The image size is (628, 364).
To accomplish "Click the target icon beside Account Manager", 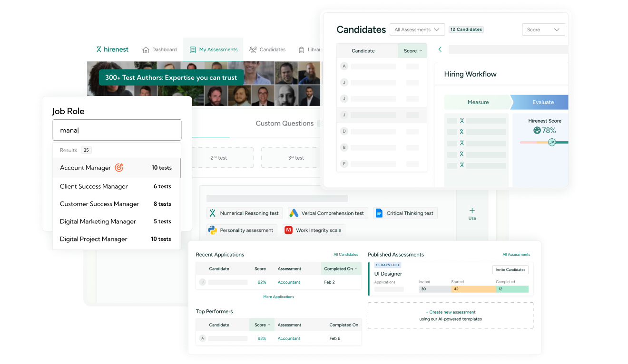I will pyautogui.click(x=119, y=168).
